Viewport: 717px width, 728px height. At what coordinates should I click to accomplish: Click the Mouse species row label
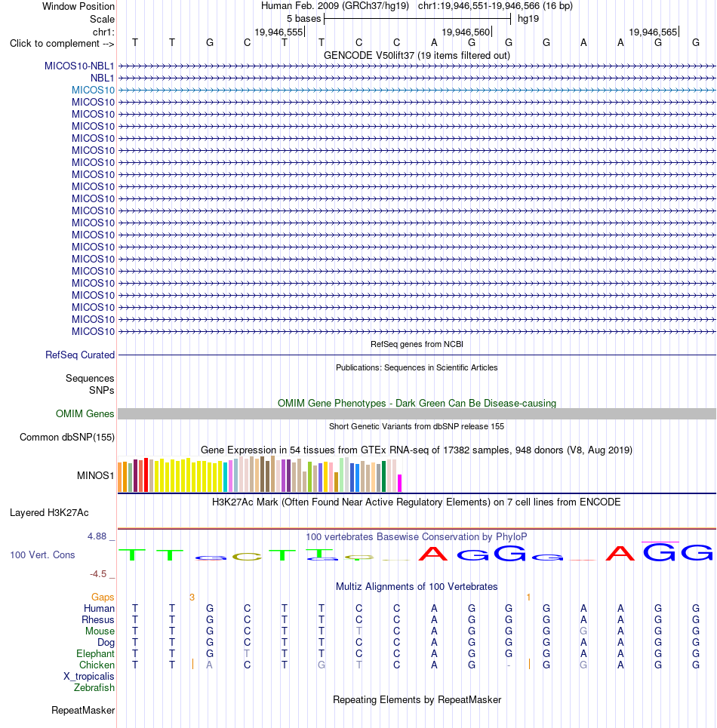click(x=100, y=631)
